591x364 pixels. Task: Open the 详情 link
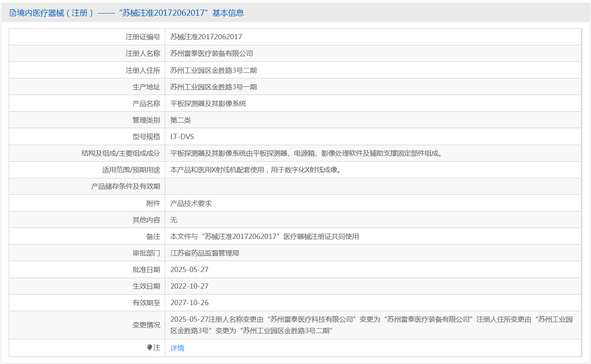tap(177, 348)
